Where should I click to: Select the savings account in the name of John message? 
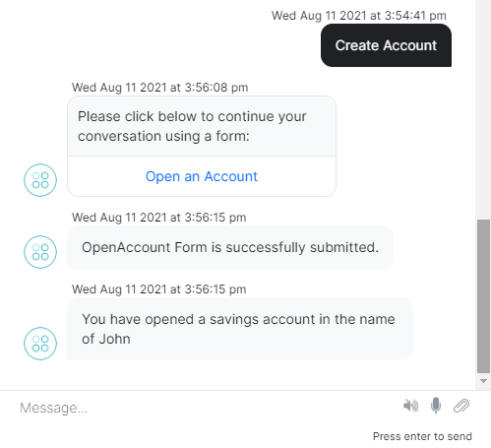240,329
